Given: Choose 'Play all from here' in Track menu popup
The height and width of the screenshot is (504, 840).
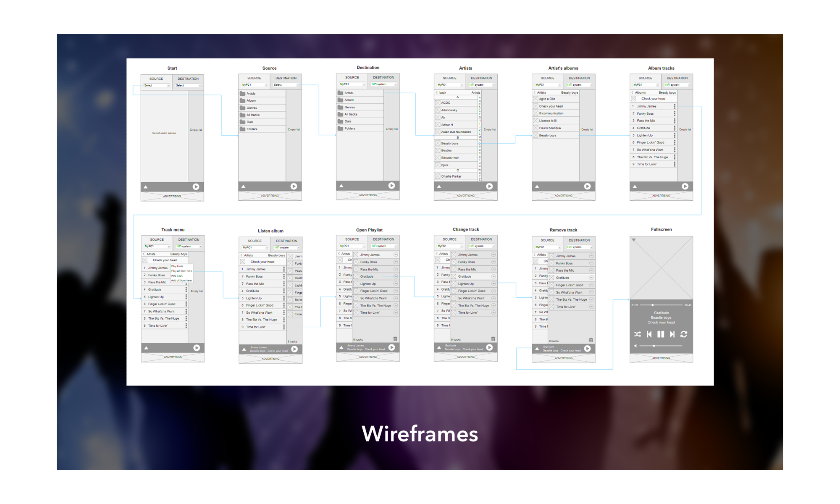Looking at the screenshot, I should (x=181, y=271).
